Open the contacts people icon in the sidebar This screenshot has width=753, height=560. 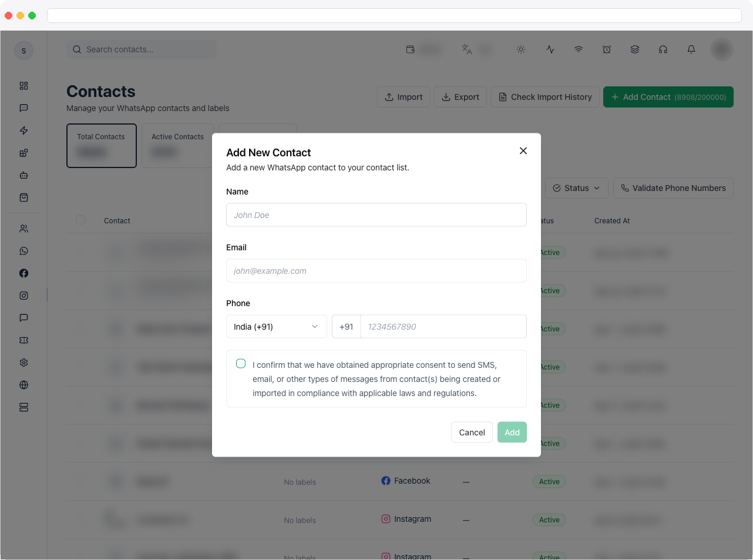pos(23,229)
